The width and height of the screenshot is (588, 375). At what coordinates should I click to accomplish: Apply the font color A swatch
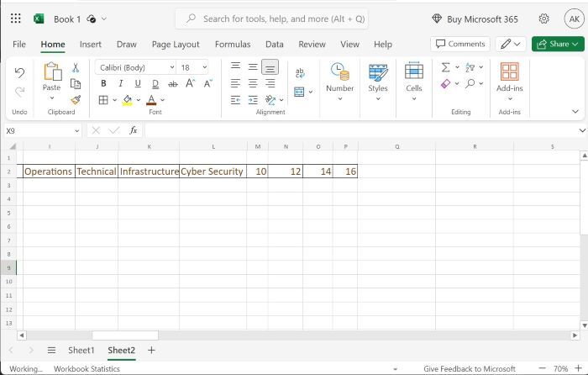tap(151, 100)
